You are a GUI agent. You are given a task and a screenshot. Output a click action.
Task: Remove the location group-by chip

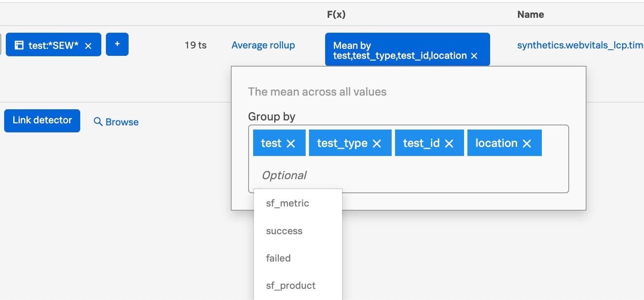(527, 143)
